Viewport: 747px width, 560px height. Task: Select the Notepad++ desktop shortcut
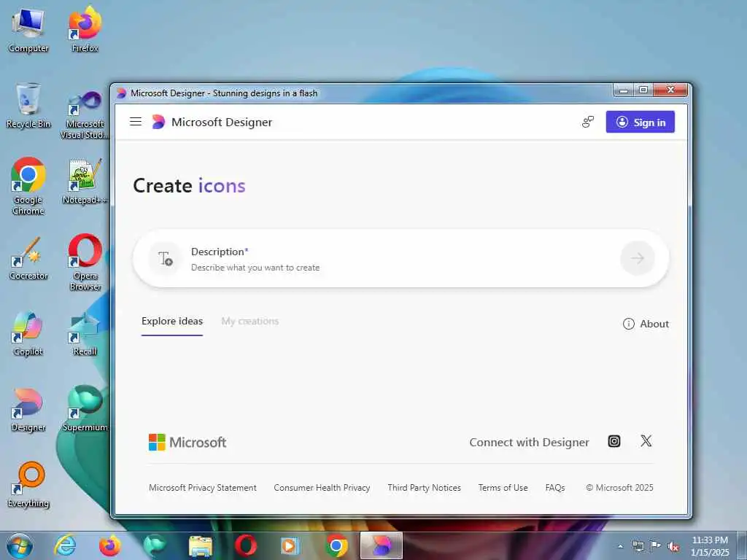(x=85, y=182)
